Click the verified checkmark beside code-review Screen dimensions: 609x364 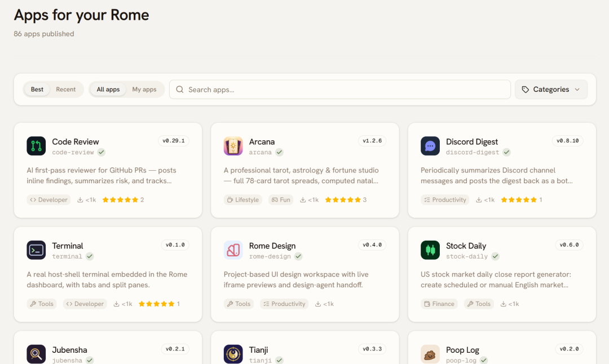pyautogui.click(x=101, y=152)
